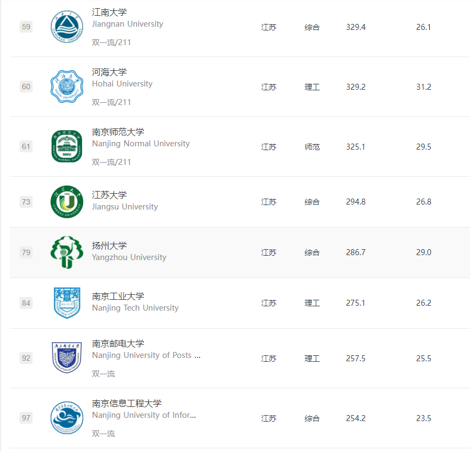Image resolution: width=476 pixels, height=451 pixels.
Task: Click the 双一流/211 tag under Hohai University
Action: tap(112, 102)
